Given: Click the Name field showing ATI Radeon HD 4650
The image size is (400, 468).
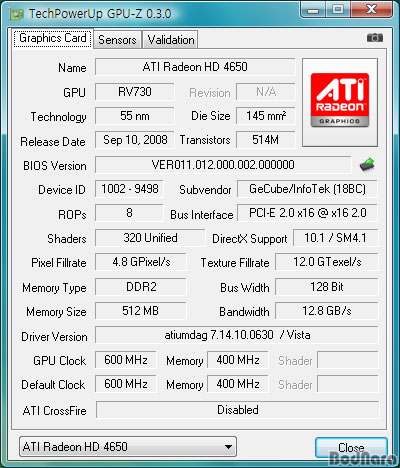Looking at the screenshot, I should tap(195, 67).
